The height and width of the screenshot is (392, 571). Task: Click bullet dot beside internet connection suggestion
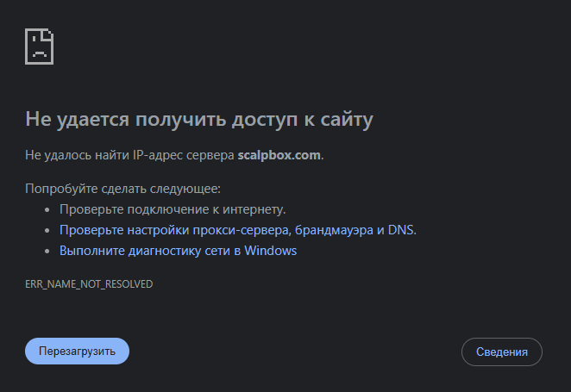[x=47, y=209]
